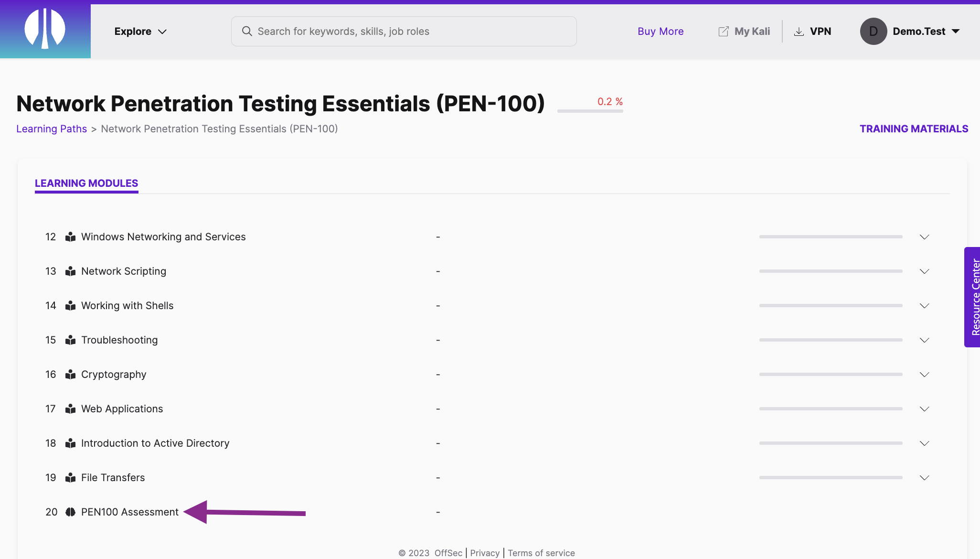Click the Demo.Test profile avatar

[873, 31]
